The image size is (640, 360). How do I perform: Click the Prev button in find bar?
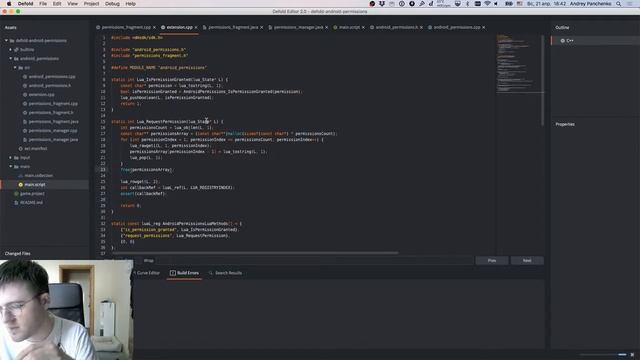[x=492, y=260]
